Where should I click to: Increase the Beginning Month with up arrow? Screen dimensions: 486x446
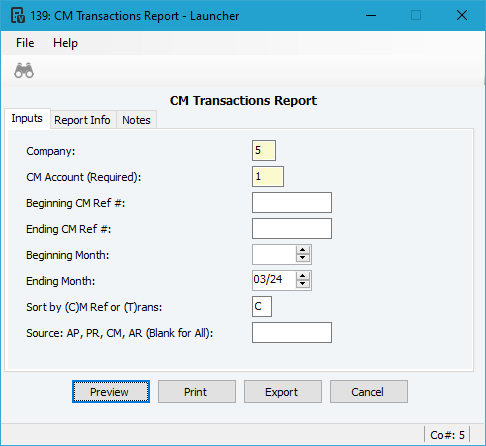tap(303, 250)
